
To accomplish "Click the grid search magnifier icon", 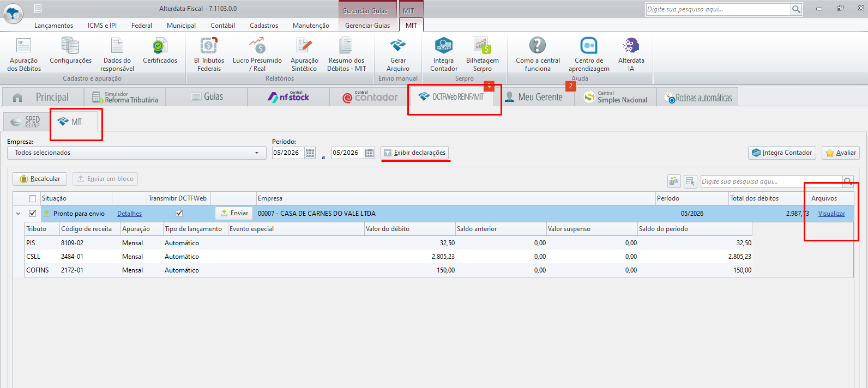I will [848, 181].
